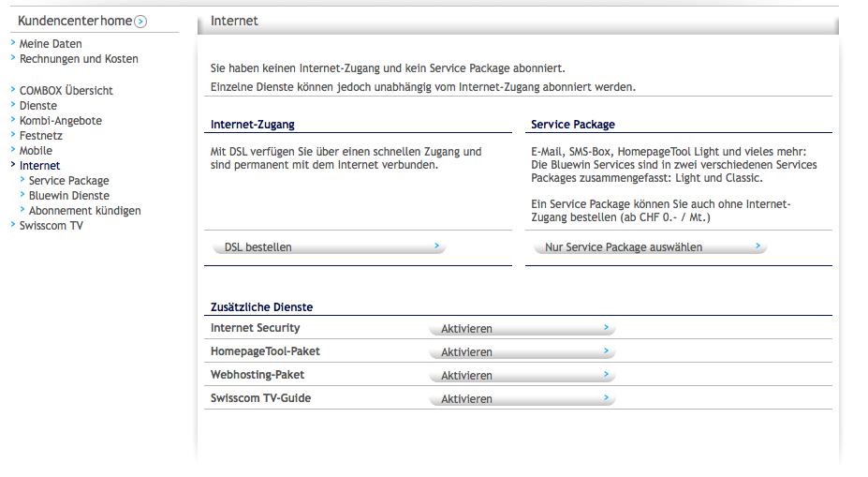Go to Rechnungen und Kosten
The height and width of the screenshot is (477, 868).
coord(78,59)
